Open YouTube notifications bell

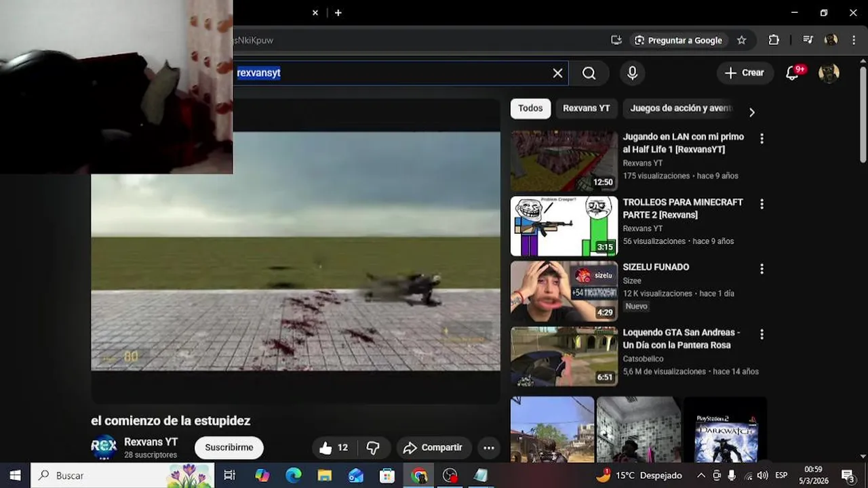point(792,73)
